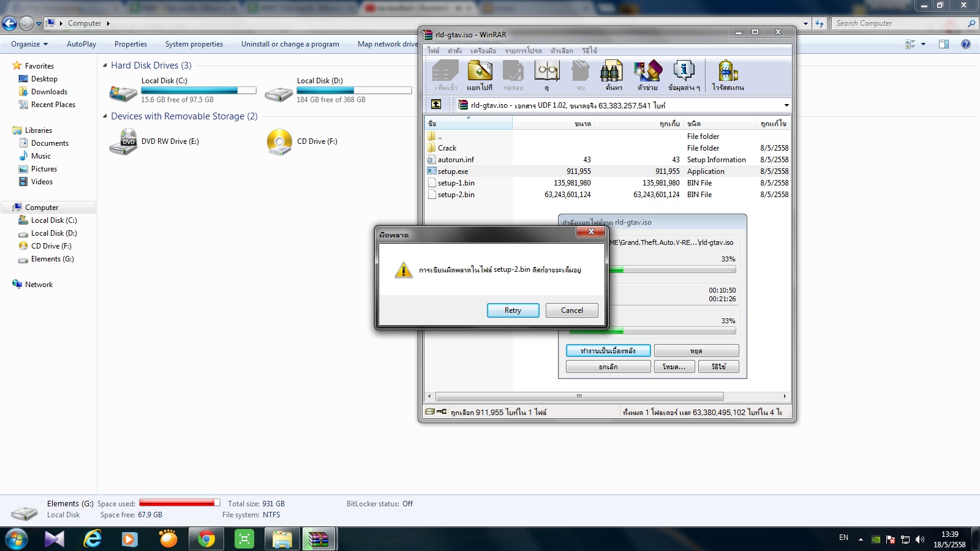Click Uninstall or change a program
980x551 pixels.
(290, 44)
